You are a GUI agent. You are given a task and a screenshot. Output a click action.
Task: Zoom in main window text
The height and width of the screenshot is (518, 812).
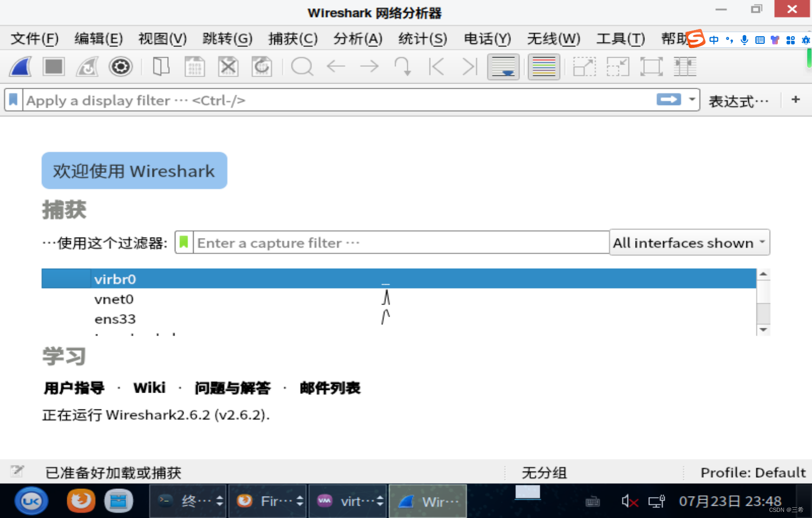(585, 67)
